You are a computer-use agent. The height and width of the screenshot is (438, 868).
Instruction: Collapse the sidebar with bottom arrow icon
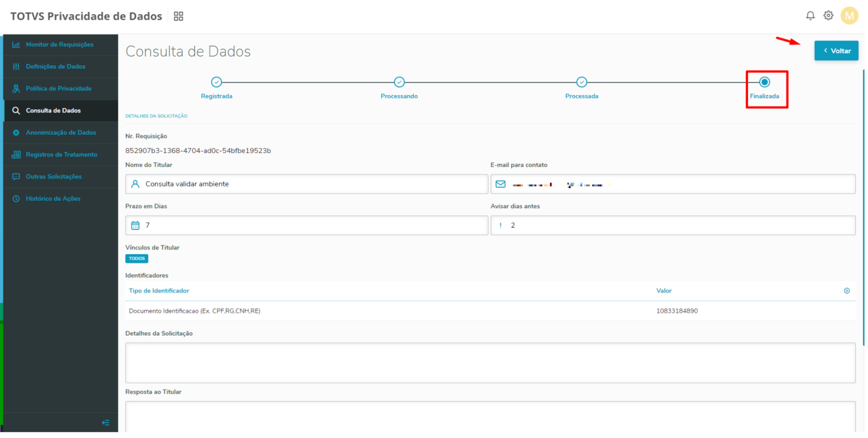tap(106, 423)
